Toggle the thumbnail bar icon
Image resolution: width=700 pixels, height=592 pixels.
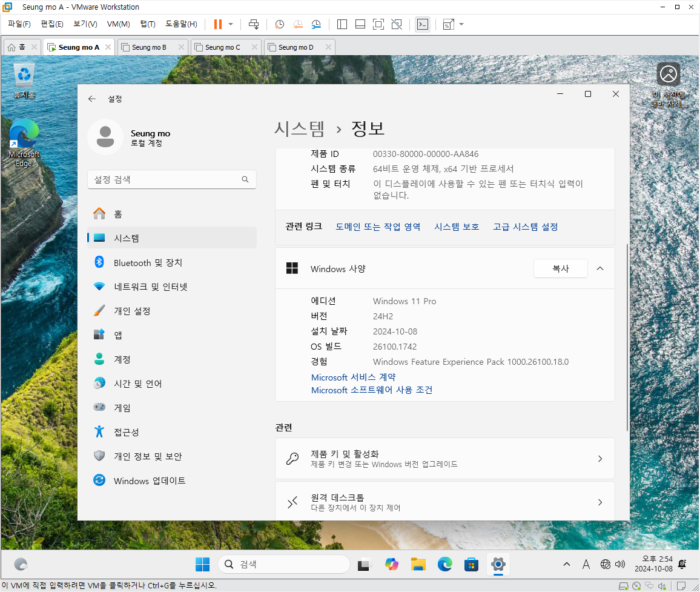[360, 24]
